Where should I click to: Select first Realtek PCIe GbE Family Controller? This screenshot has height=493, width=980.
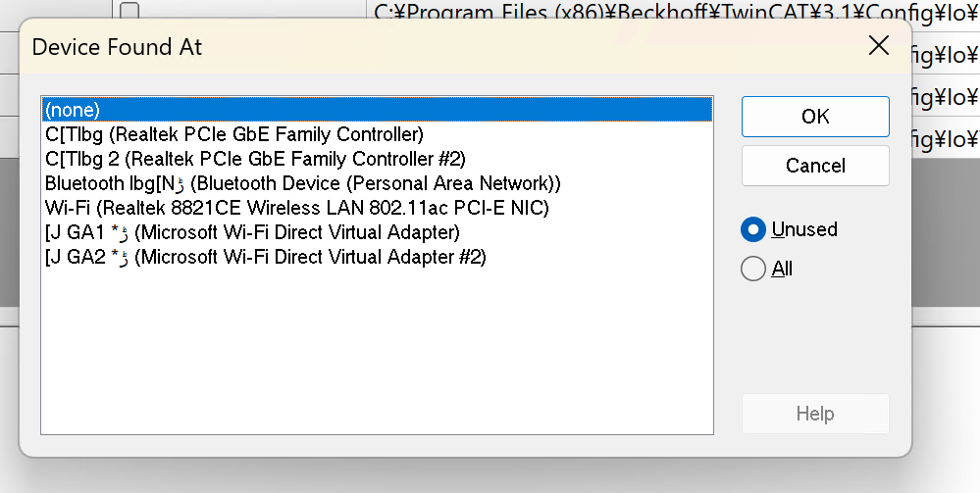click(x=233, y=134)
